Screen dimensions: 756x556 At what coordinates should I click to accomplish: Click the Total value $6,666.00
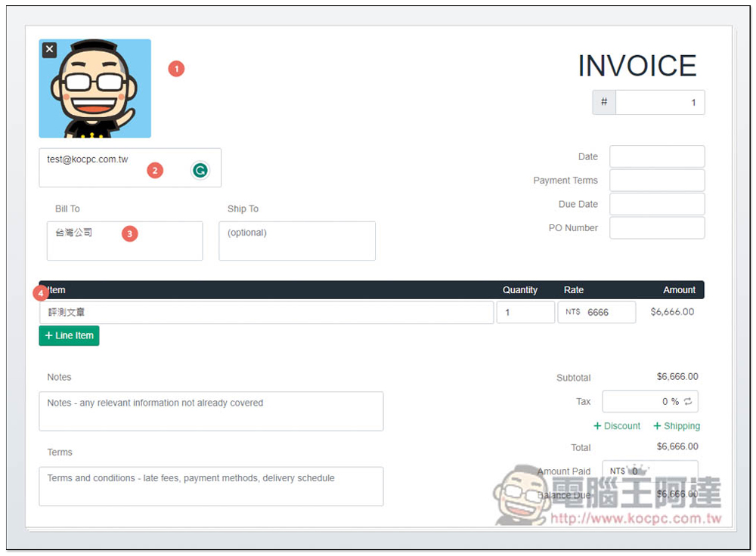tap(677, 446)
